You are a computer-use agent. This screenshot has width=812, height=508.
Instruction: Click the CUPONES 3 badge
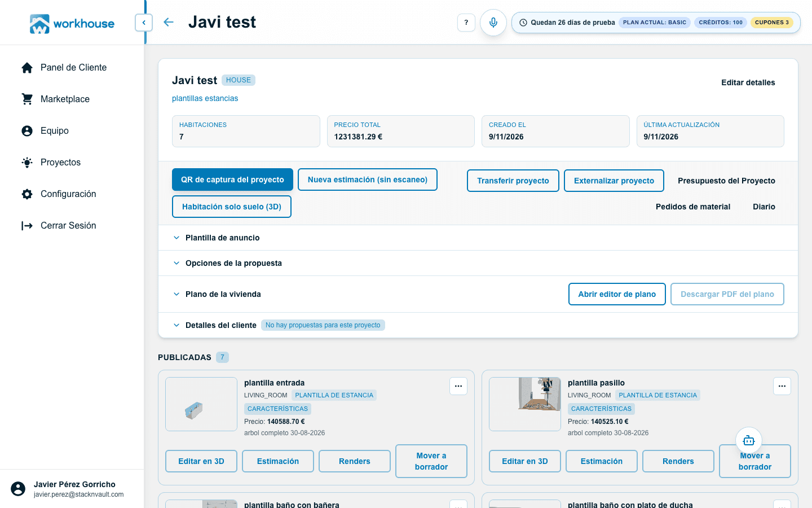click(772, 23)
